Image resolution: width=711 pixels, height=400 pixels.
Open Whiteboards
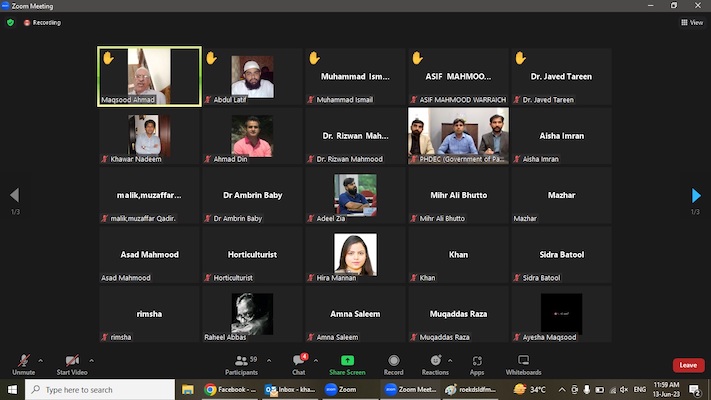523,362
